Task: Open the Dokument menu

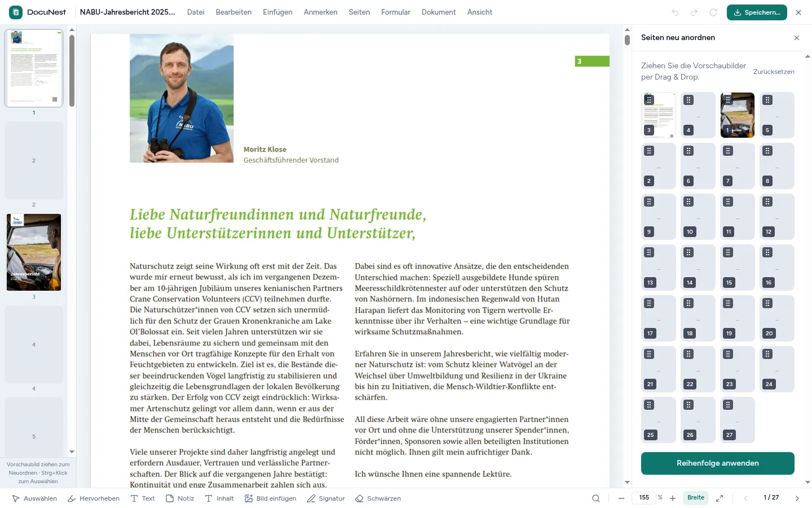Action: [439, 12]
